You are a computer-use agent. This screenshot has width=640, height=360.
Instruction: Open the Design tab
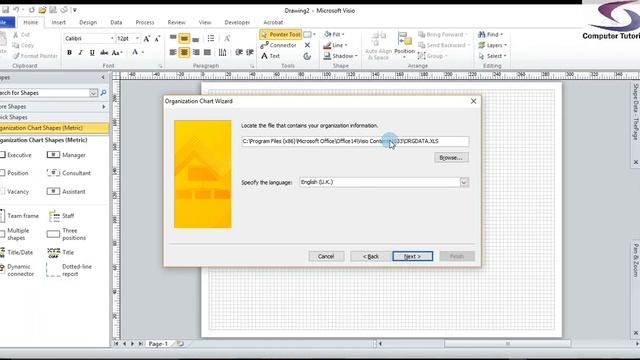(88, 22)
